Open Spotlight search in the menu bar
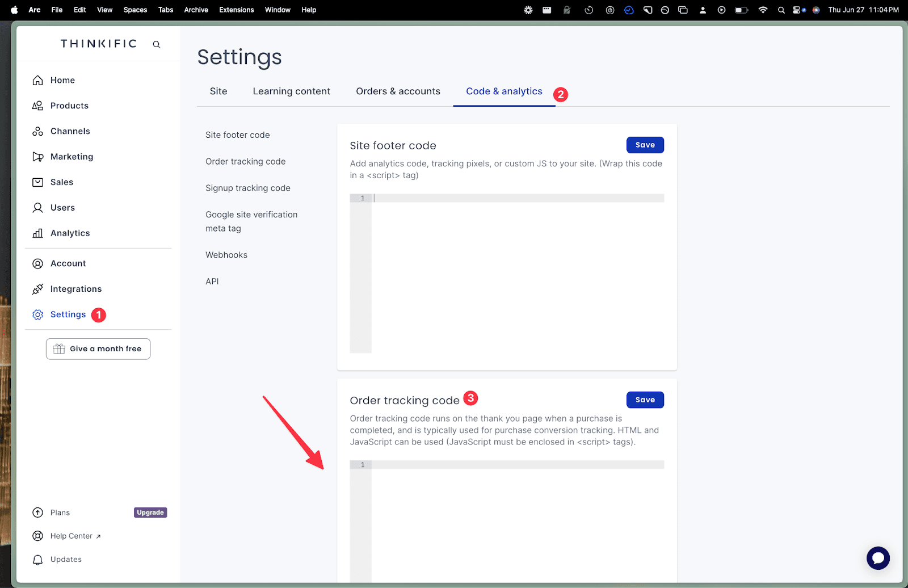The height and width of the screenshot is (588, 908). [x=781, y=10]
